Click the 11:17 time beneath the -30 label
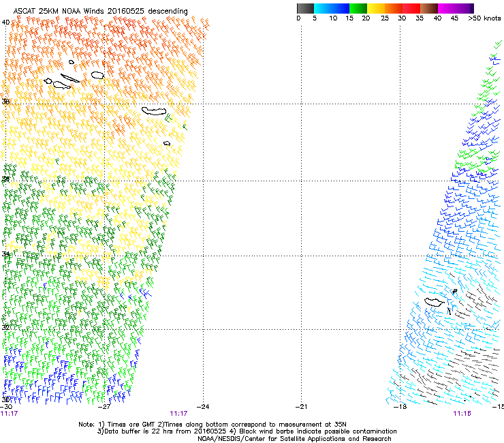The width and height of the screenshot is (504, 443). click(9, 414)
